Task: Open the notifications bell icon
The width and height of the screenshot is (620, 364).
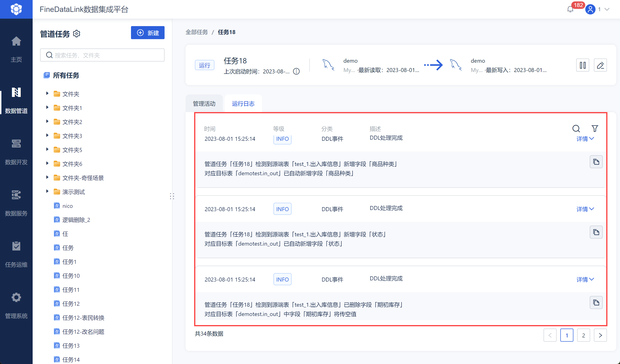Action: tap(570, 10)
